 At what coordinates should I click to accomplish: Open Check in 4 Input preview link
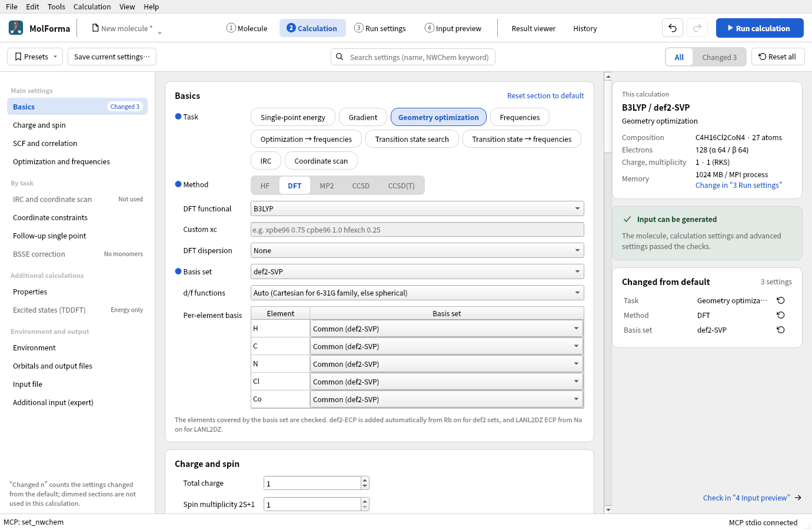pos(752,498)
